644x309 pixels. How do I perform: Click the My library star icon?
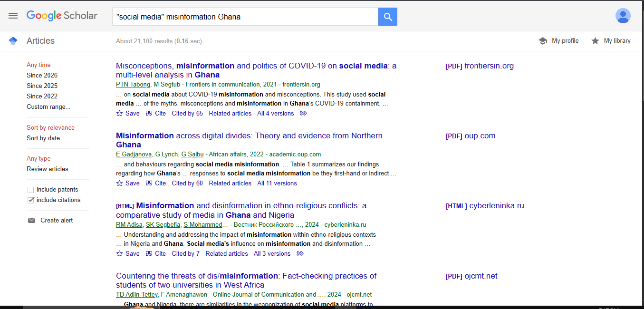coord(595,41)
